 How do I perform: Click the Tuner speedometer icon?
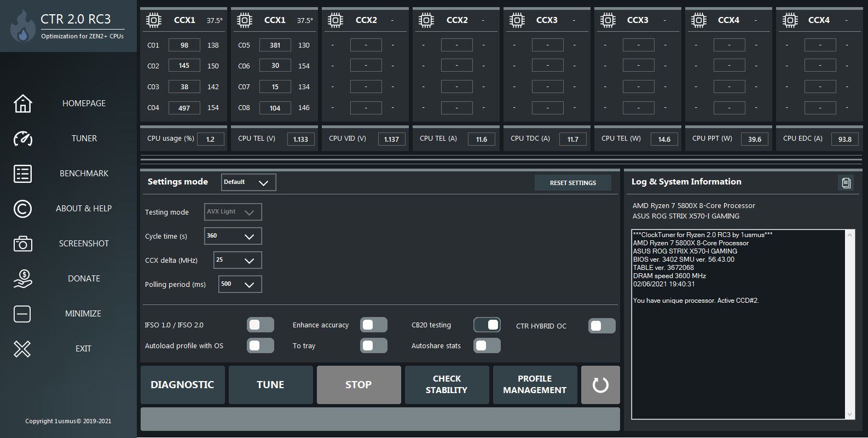pos(22,139)
